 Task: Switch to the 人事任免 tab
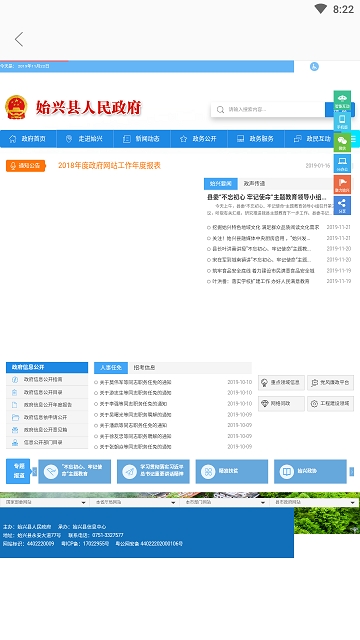111,368
